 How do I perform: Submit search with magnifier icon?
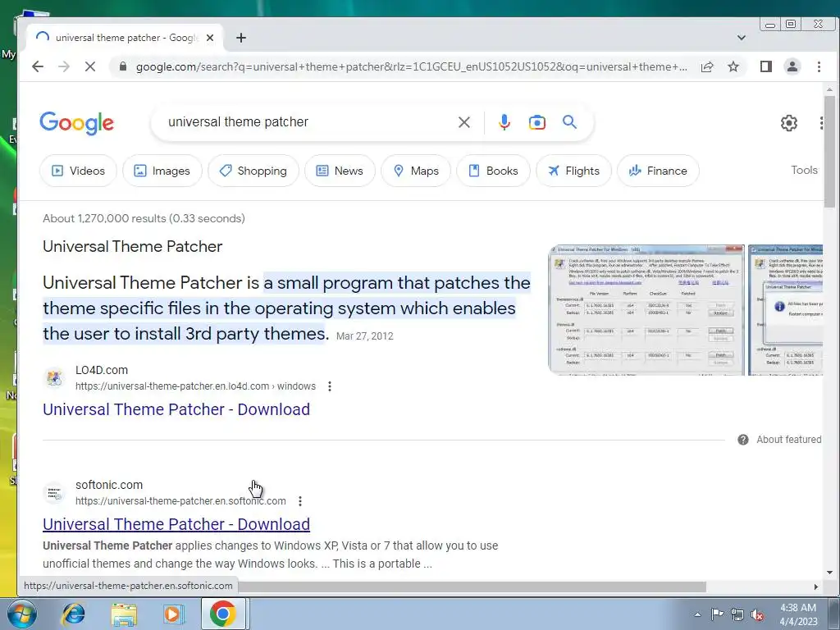click(x=569, y=122)
